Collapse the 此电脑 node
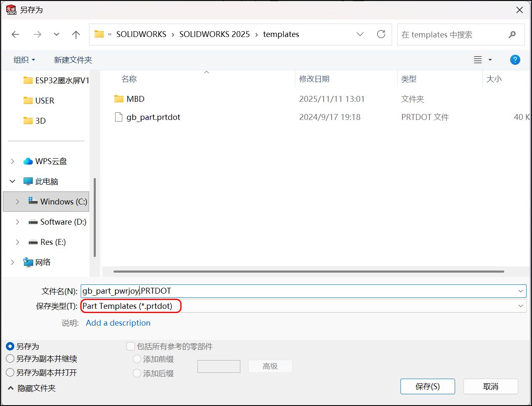The height and width of the screenshot is (406, 532). point(13,181)
